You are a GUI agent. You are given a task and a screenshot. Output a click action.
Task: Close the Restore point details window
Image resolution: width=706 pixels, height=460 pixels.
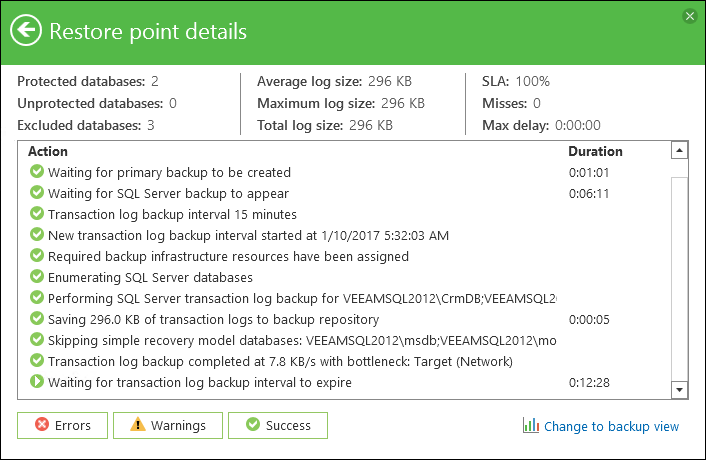point(689,16)
